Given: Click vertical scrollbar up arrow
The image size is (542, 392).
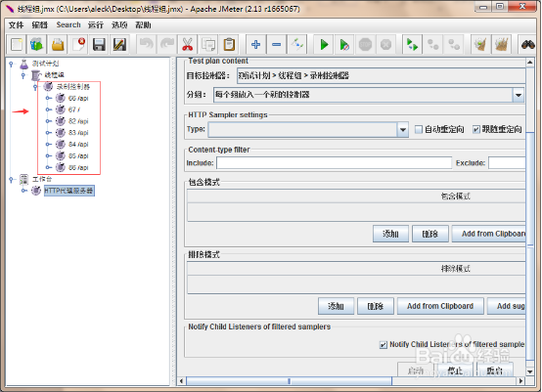Looking at the screenshot, I should point(529,63).
